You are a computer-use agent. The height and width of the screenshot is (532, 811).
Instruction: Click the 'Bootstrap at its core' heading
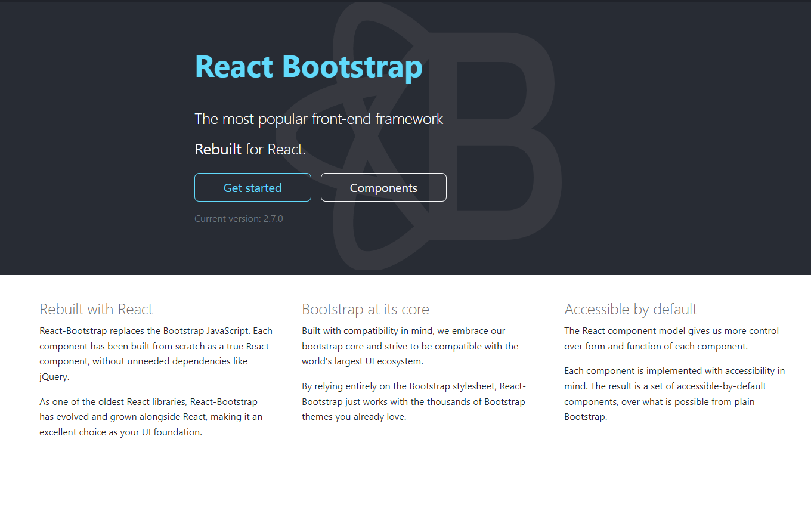366,309
